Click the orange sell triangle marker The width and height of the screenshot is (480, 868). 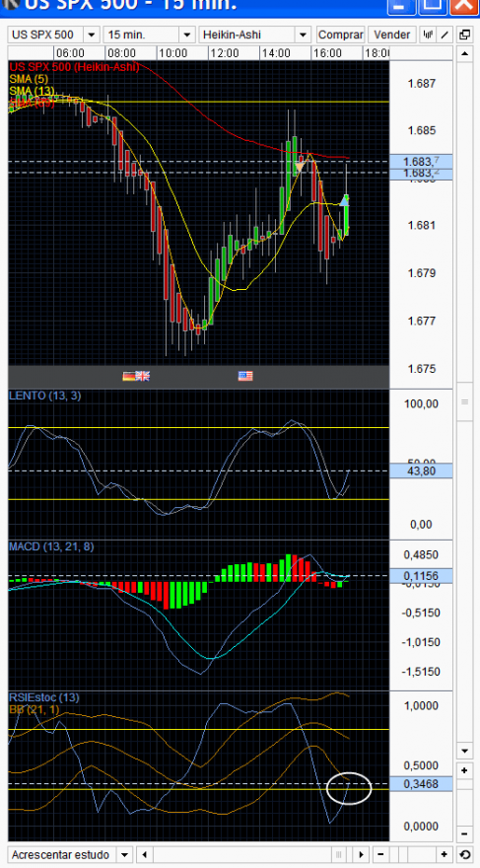coord(300,167)
